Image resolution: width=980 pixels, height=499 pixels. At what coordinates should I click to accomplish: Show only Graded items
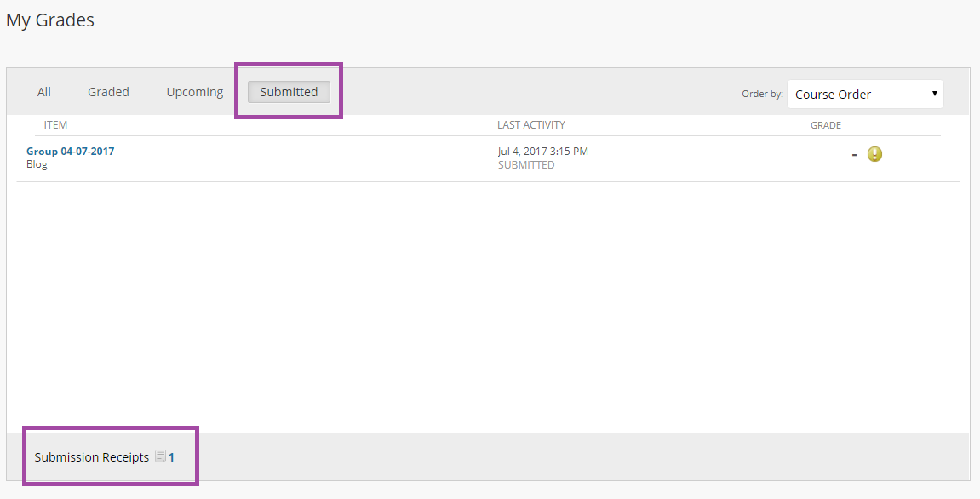click(108, 92)
